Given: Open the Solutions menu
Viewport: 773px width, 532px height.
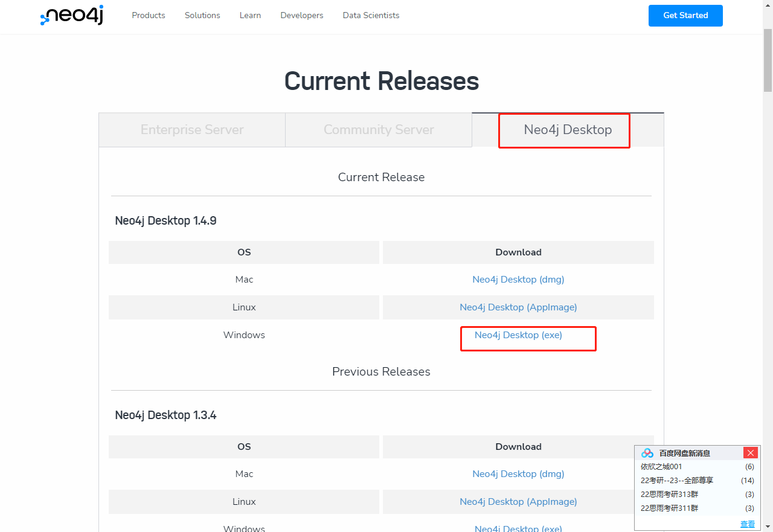Looking at the screenshot, I should pos(202,15).
